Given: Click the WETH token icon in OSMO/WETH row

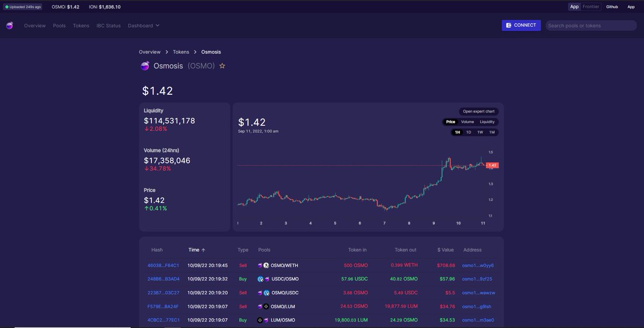Looking at the screenshot, I should [x=266, y=265].
